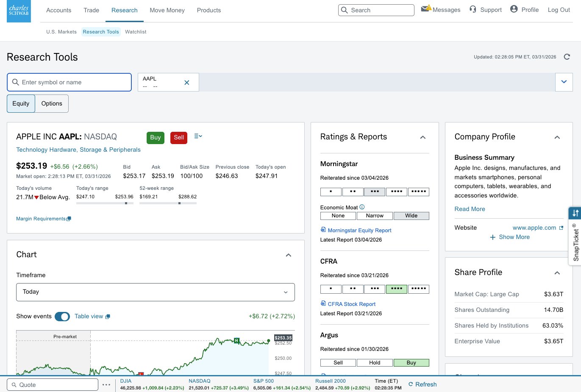Disable the Show events toggle

(x=62, y=316)
